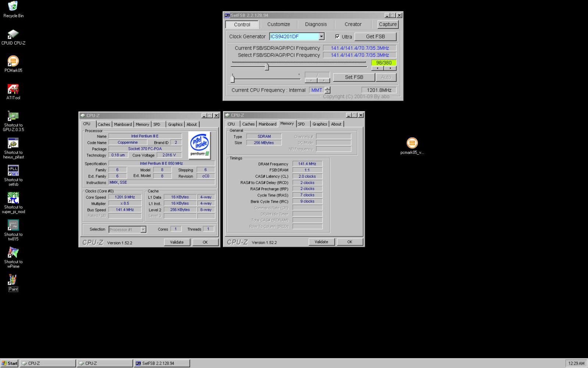Image resolution: width=588 pixels, height=368 pixels.
Task: Click the Set FSB button
Action: click(354, 77)
